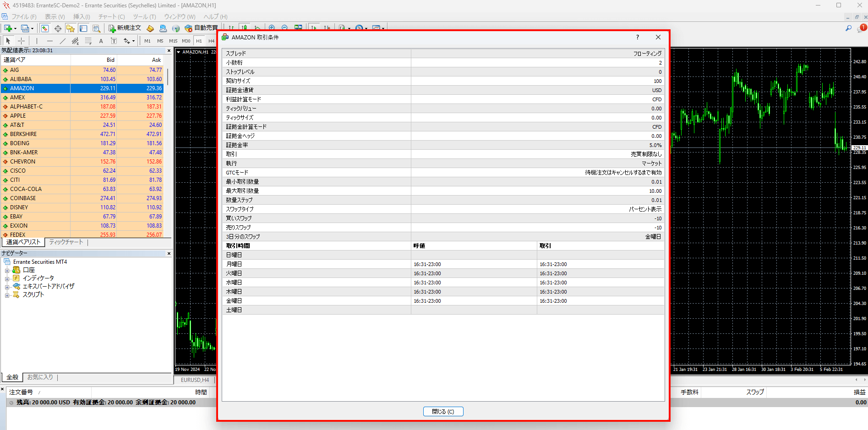The width and height of the screenshot is (868, 430).
Task: Select the M15 timeframe button
Action: (173, 41)
